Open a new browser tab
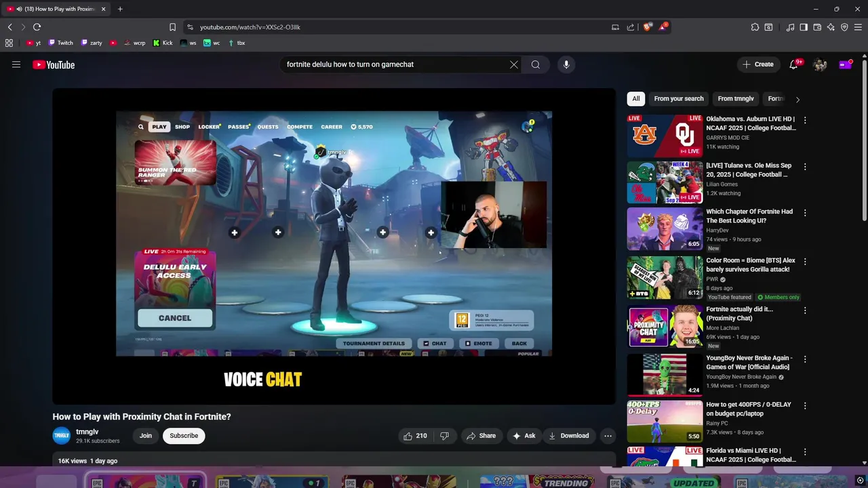The height and width of the screenshot is (488, 868). pos(120,9)
